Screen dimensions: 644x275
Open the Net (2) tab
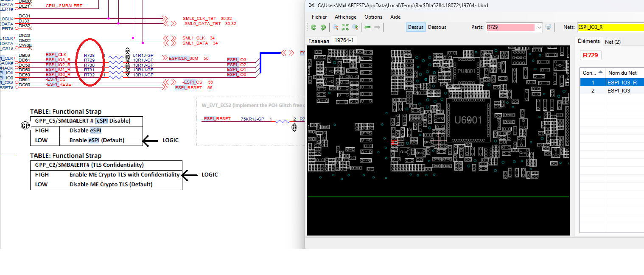tap(612, 42)
